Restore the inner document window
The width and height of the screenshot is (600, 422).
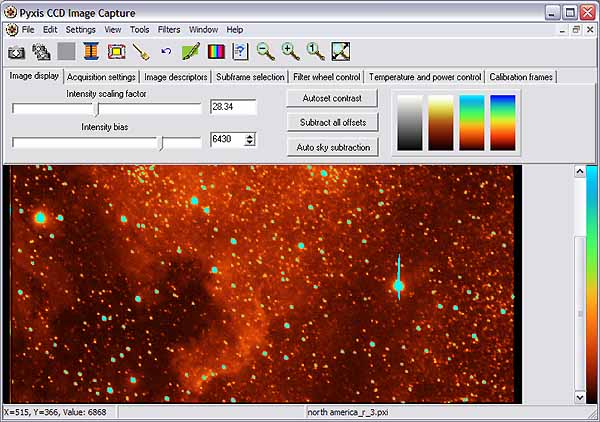[576, 30]
